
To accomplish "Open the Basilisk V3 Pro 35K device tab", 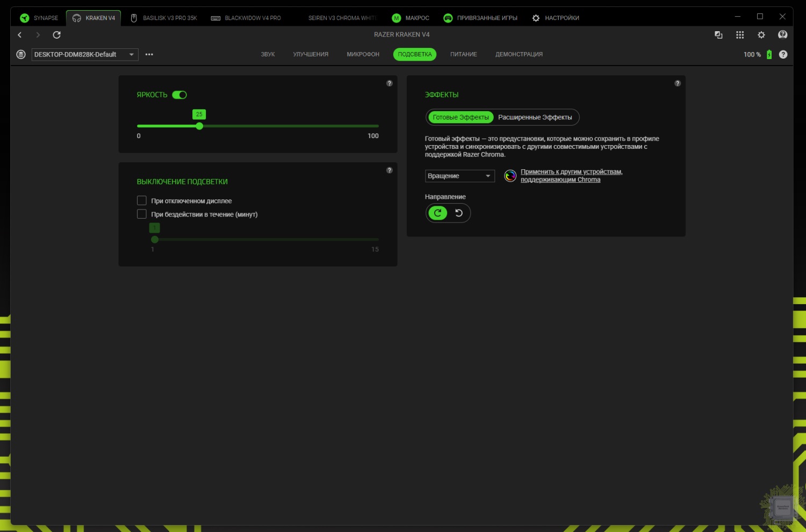I will (164, 18).
